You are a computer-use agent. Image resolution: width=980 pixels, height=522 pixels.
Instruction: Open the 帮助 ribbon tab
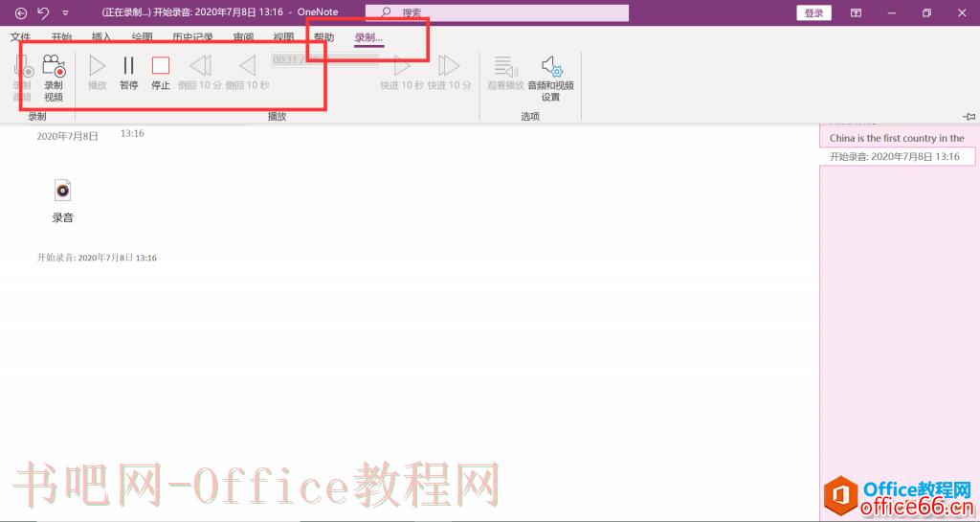click(x=323, y=37)
